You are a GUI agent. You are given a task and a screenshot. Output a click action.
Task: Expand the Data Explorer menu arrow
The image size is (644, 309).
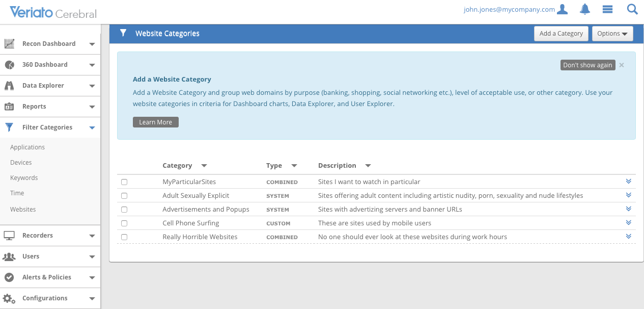click(92, 86)
